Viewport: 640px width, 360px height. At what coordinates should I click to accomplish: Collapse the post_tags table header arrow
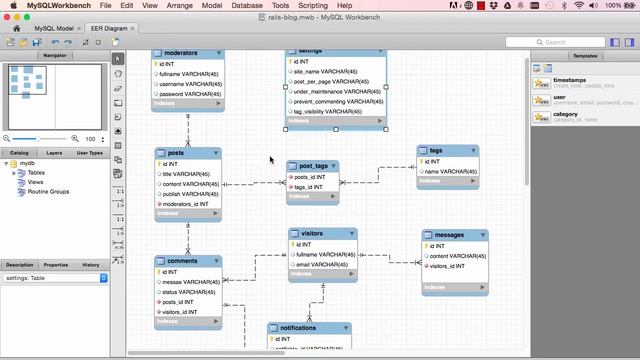(333, 166)
